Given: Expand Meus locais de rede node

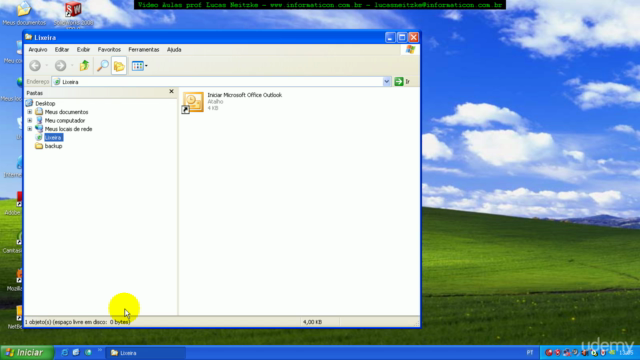Looking at the screenshot, I should pos(29,129).
